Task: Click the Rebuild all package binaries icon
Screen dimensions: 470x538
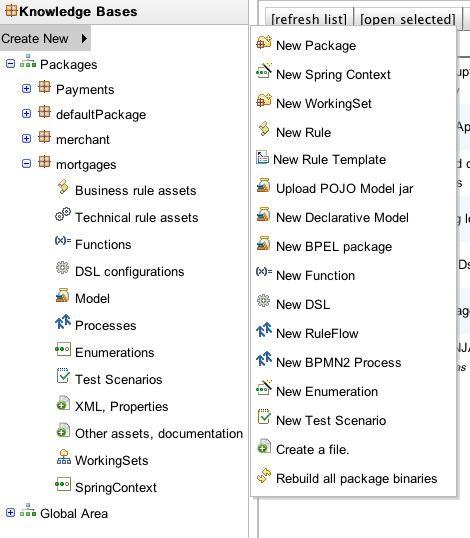Action: 264,476
